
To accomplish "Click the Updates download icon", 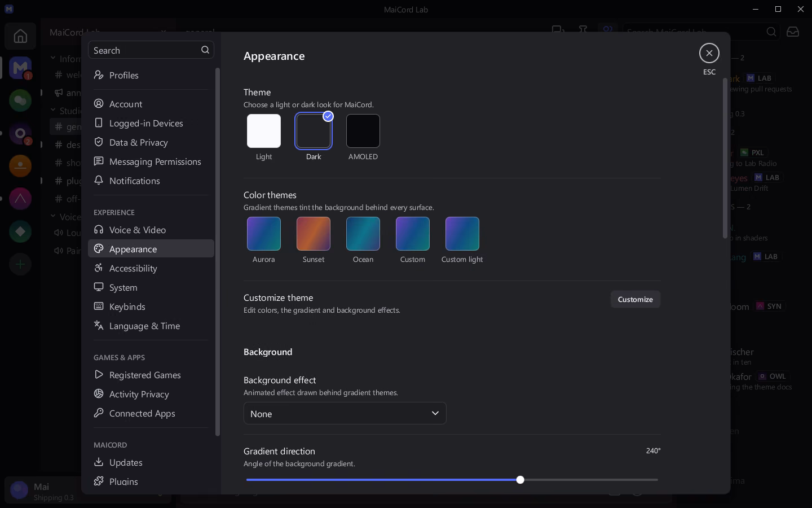I will (x=99, y=462).
